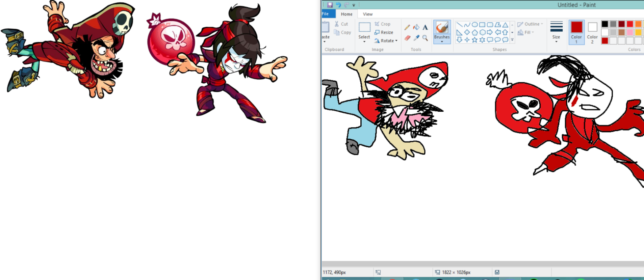The width and height of the screenshot is (644, 280).
Task: Select the Color picker eyedropper tool
Action: coord(416,38)
